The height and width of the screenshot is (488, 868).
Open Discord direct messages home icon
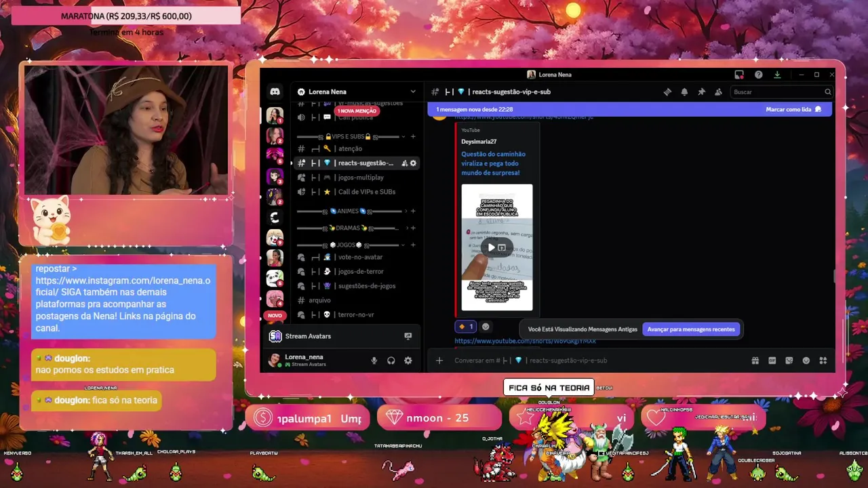click(275, 91)
